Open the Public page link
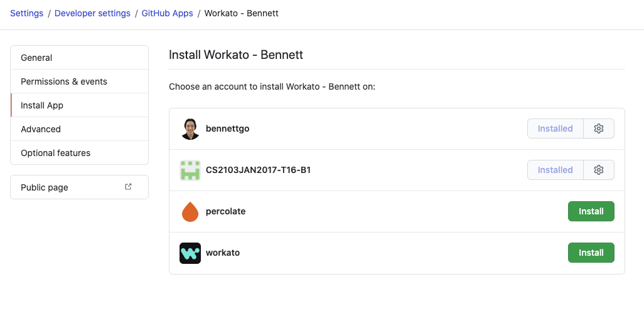Viewport: 644px width, 309px height. (x=45, y=187)
